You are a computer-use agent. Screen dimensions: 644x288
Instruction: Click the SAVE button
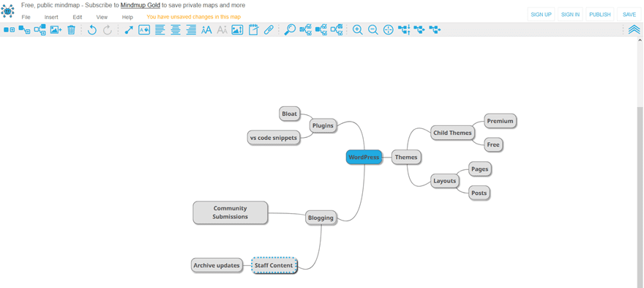pyautogui.click(x=629, y=15)
